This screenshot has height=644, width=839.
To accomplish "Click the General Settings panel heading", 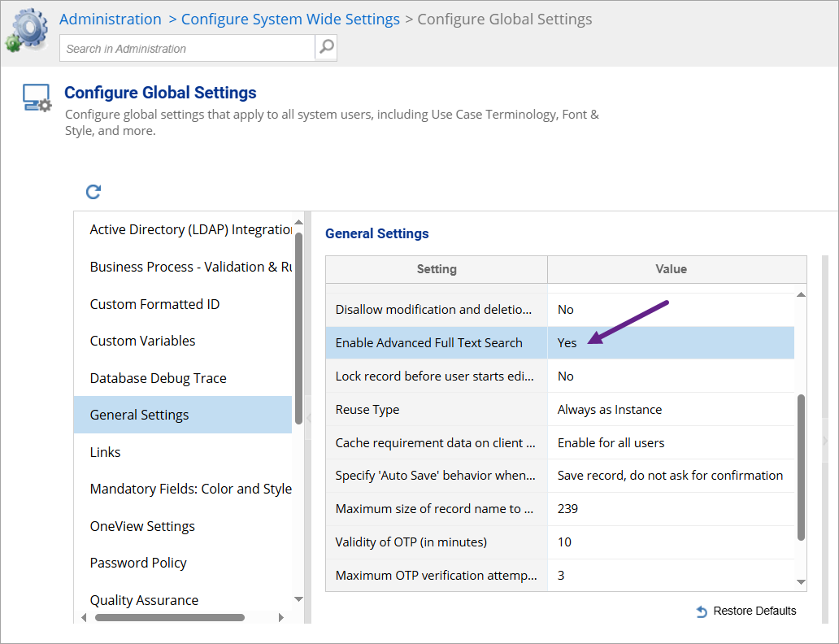I will point(377,233).
